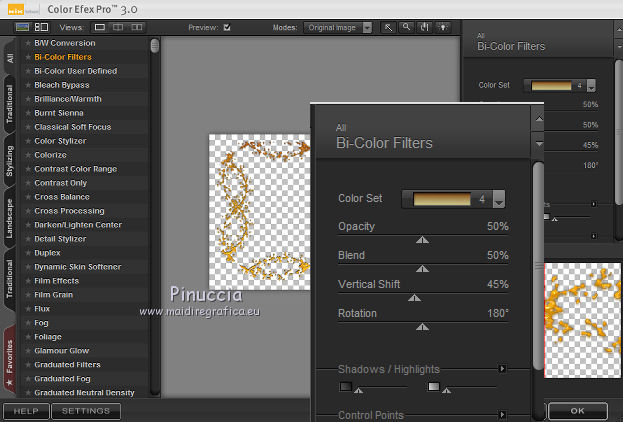Select the Burnt Sienna filter
Viewport: 623px width, 422px height.
point(59,113)
